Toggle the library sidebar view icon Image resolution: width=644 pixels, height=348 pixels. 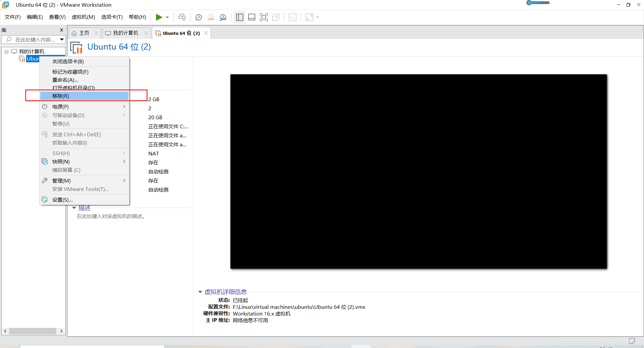[x=239, y=17]
